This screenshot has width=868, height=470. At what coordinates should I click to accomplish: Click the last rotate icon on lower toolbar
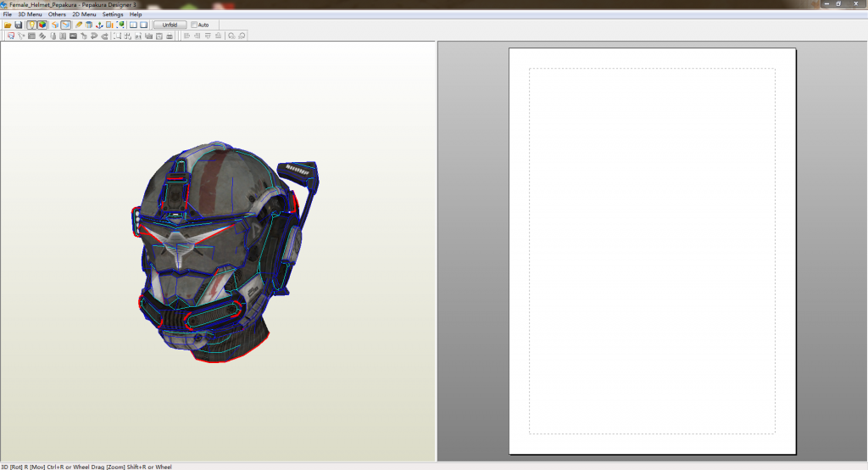(x=242, y=36)
